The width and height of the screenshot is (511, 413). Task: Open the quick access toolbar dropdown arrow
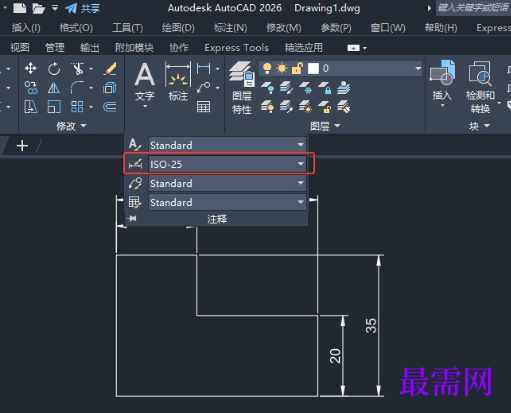pos(55,8)
